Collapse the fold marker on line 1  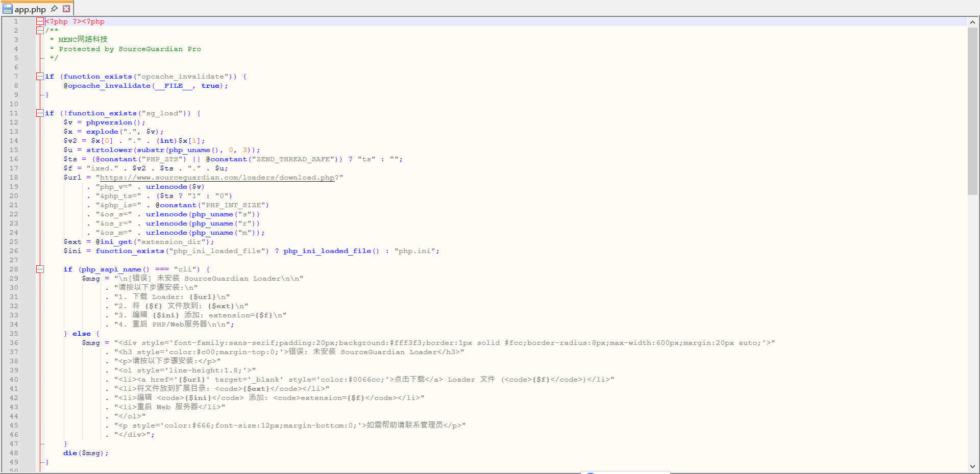coord(40,21)
